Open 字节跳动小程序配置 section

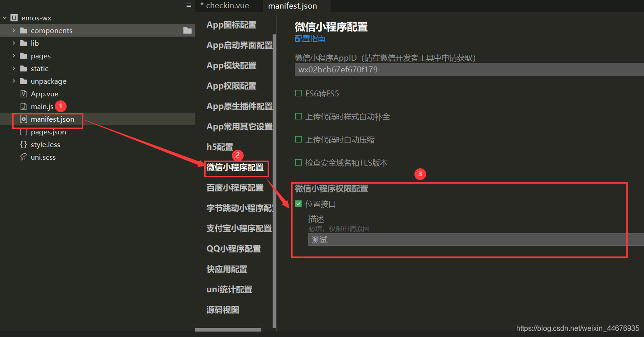240,208
